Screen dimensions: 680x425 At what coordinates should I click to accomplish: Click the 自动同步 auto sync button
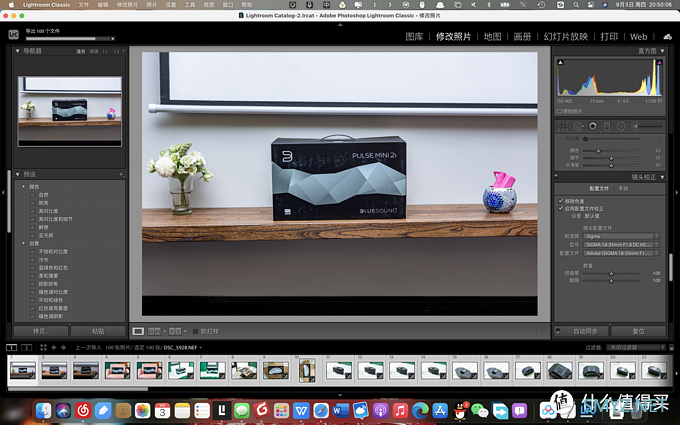coord(585,331)
